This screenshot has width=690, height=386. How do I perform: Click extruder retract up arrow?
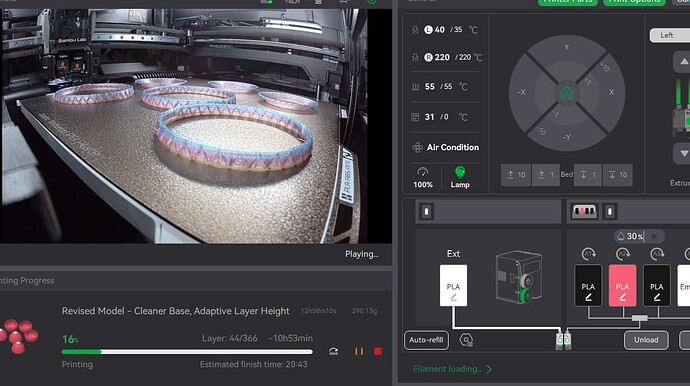click(x=683, y=62)
